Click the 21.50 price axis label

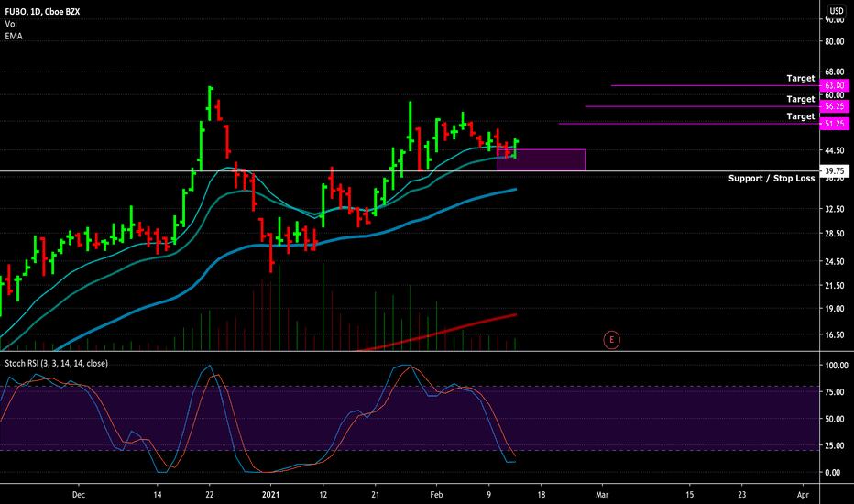tap(835, 286)
